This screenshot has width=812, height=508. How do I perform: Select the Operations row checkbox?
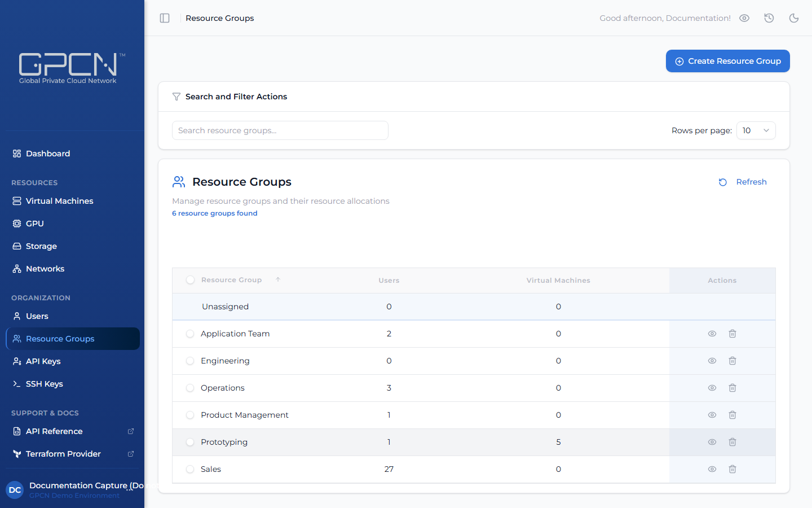(x=190, y=388)
